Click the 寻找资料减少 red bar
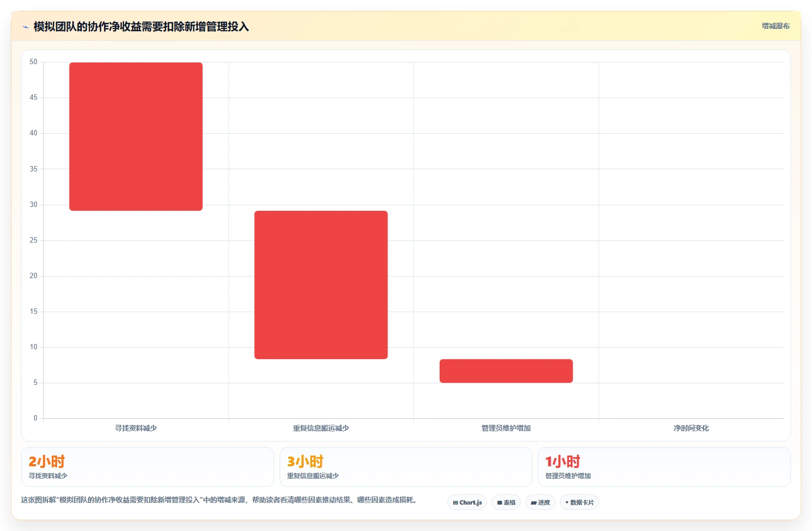This screenshot has height=531, width=812. click(x=136, y=136)
